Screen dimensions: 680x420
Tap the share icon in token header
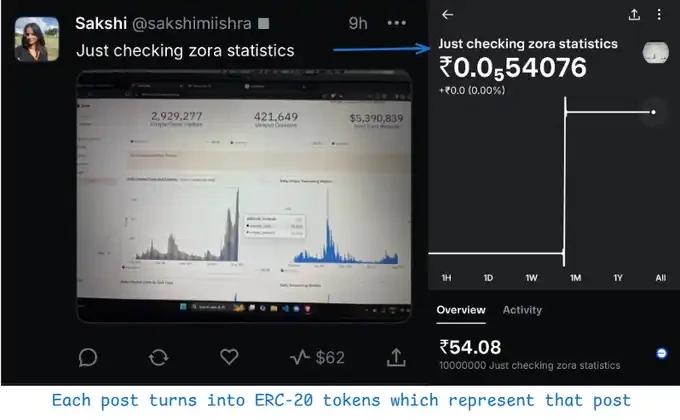[x=634, y=15]
